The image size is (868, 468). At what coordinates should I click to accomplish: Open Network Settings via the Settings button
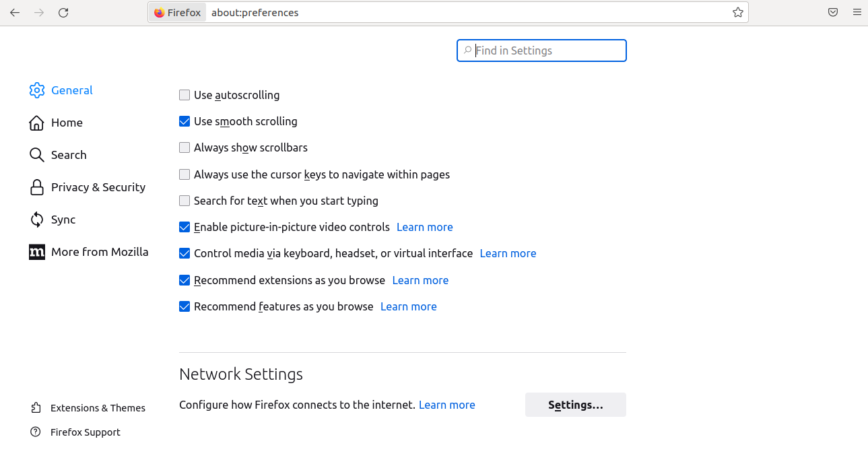575,404
